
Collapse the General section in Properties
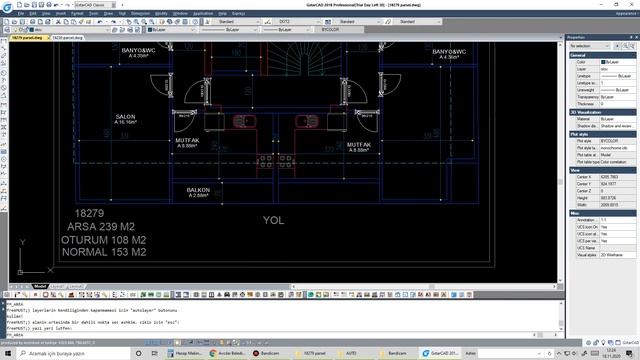602,55
